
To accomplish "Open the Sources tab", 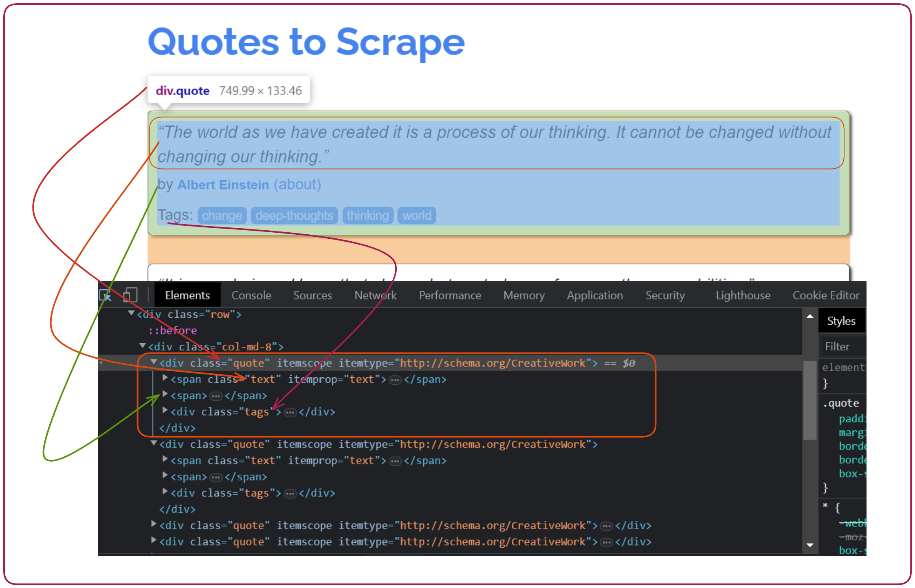I will pos(312,295).
